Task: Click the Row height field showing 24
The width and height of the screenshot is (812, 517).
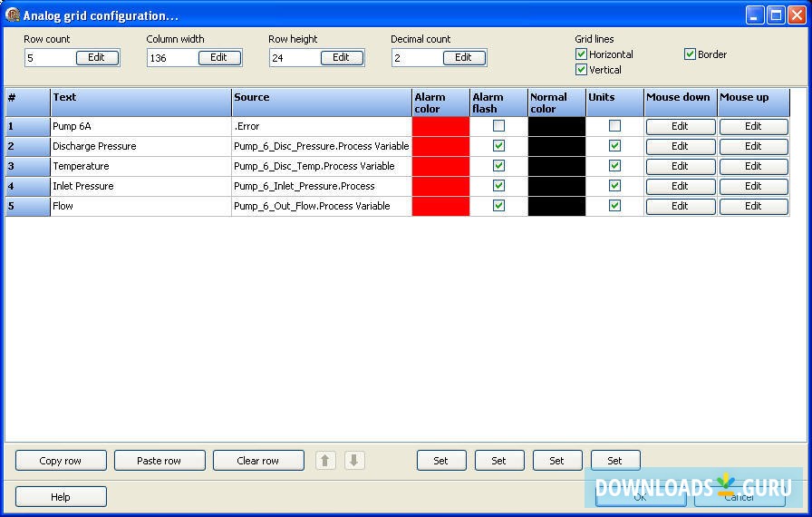Action: point(295,58)
